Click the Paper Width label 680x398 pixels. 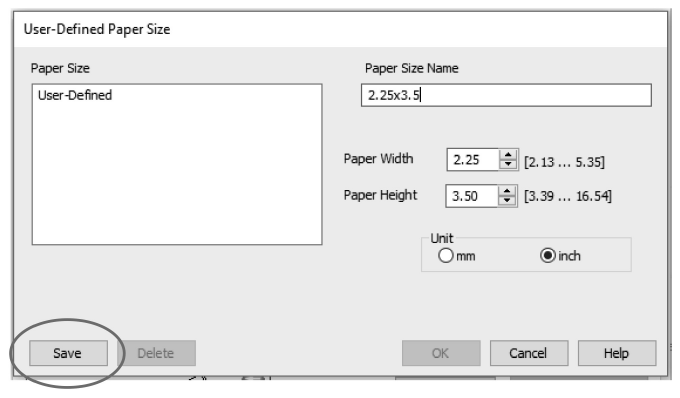click(378, 159)
